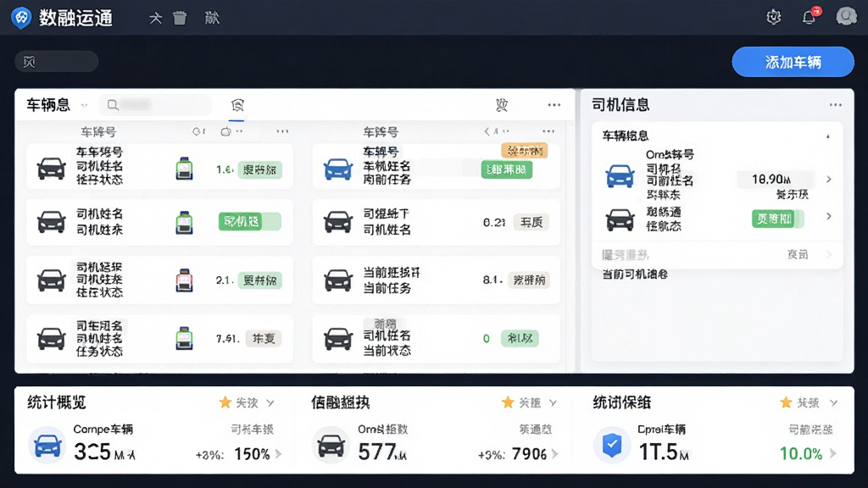
Task: Open the left column header ellipsis menu
Action: [282, 131]
